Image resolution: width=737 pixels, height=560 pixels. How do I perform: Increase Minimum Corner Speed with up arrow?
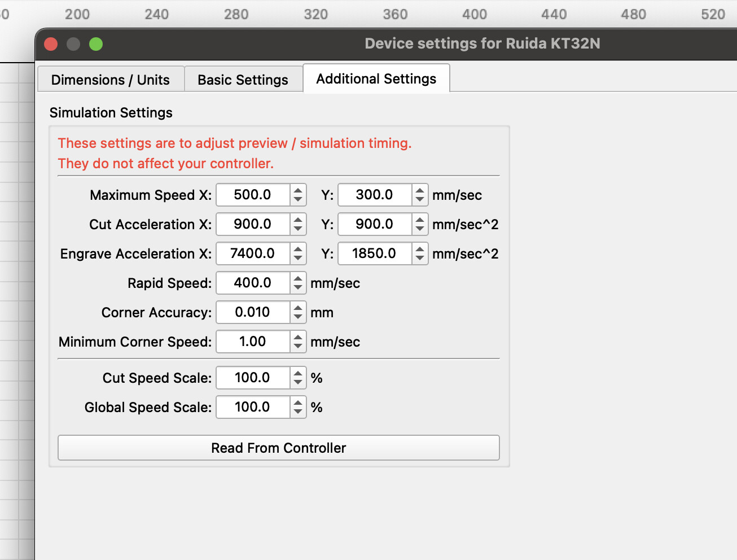298,337
